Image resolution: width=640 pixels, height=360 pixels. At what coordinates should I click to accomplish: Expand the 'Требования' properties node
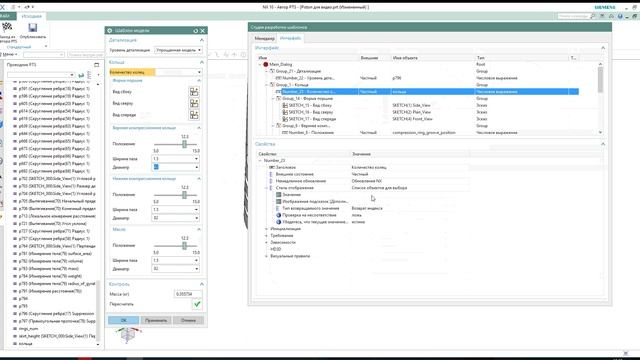[x=267, y=236]
